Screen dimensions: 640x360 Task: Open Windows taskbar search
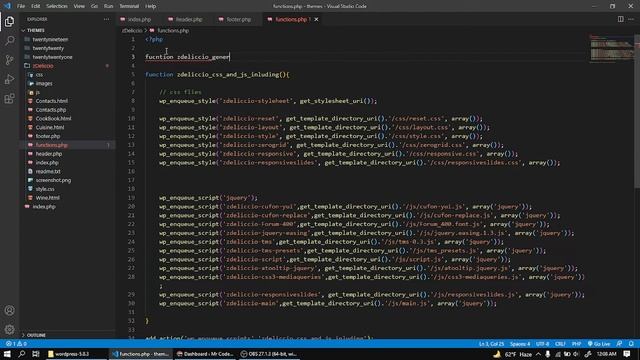coord(22,354)
